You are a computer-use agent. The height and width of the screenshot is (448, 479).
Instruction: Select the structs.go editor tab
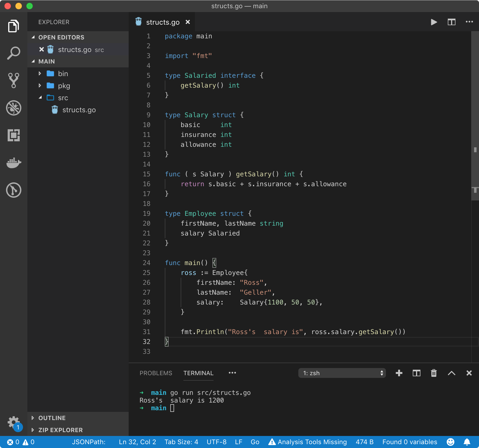pos(163,22)
